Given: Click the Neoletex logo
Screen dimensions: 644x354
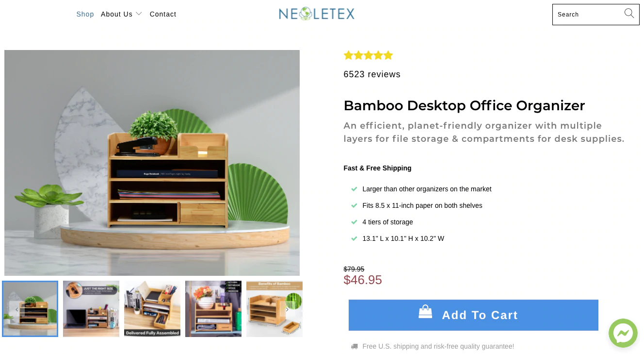Looking at the screenshot, I should (x=317, y=14).
